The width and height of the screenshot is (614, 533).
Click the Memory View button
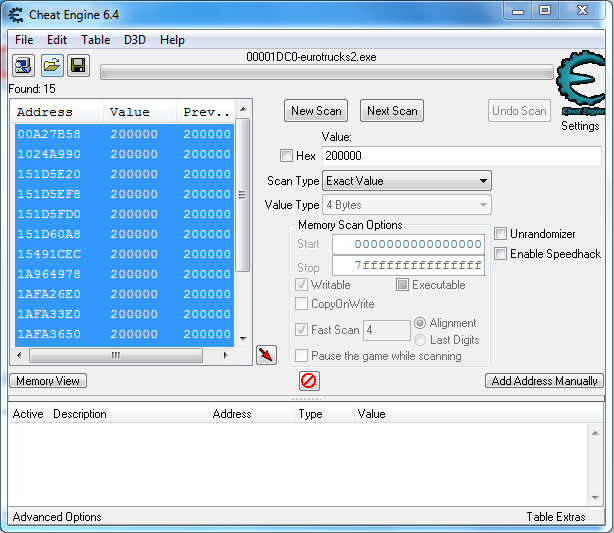pyautogui.click(x=48, y=381)
